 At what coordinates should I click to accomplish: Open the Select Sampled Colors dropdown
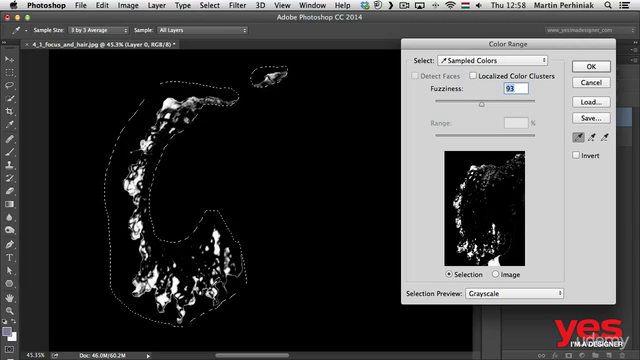pos(493,60)
